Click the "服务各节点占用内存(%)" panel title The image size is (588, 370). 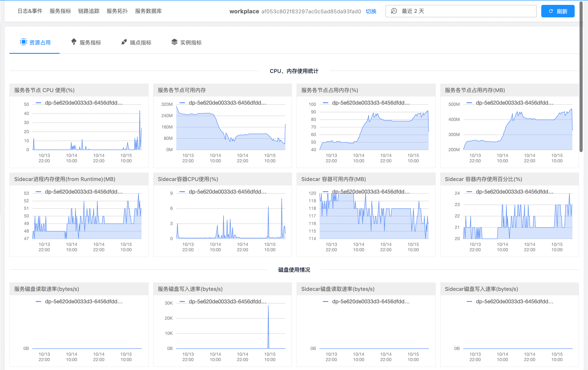tap(330, 90)
